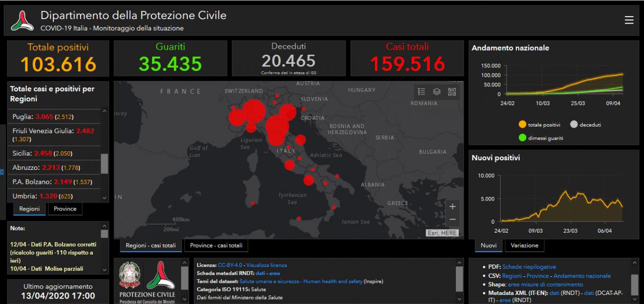
Task: Click the Italian Republic emblem at bottom
Action: (x=130, y=275)
